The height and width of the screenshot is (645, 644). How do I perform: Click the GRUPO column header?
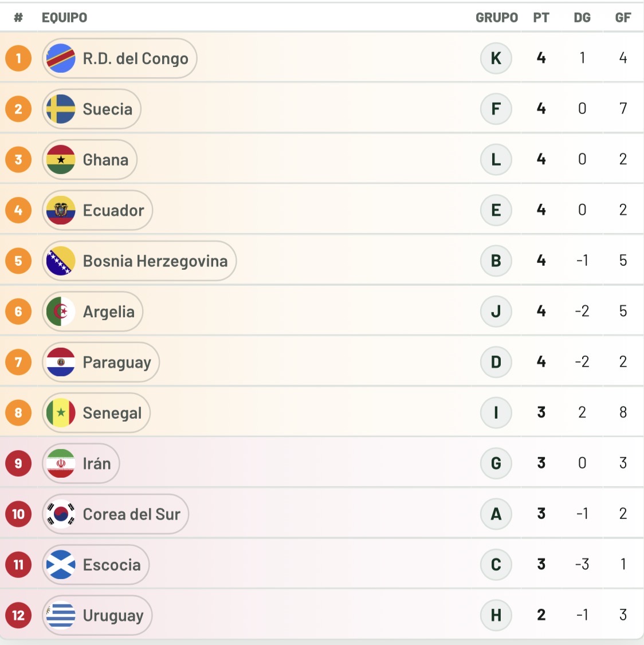point(497,18)
